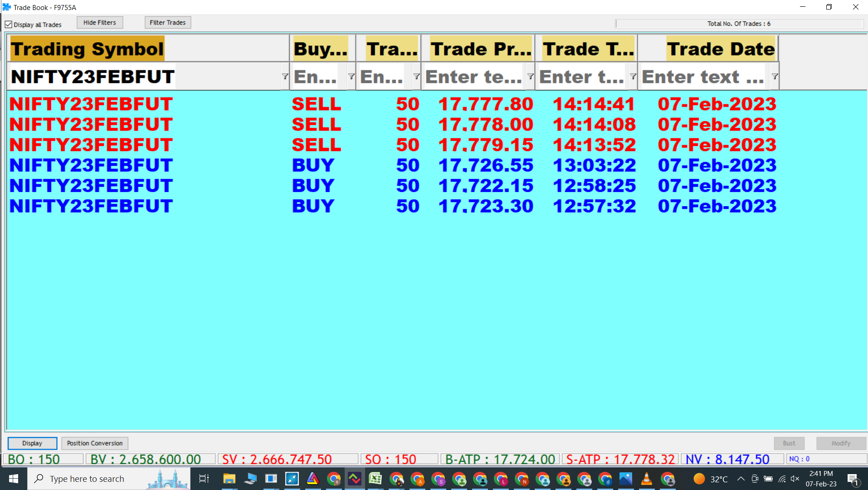Open Chrome profile N from the taskbar
The width and height of the screenshot is (868, 490).
[521, 479]
